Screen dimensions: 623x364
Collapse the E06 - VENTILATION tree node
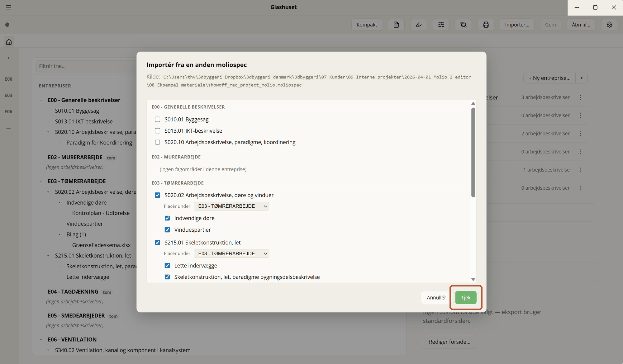point(41,340)
